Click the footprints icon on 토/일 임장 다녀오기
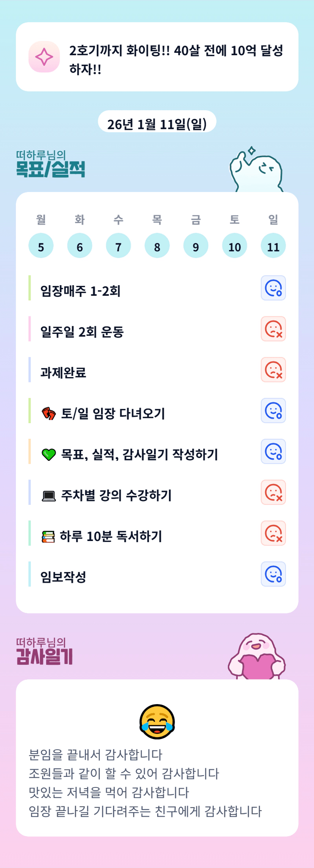314x868 pixels. 49,413
